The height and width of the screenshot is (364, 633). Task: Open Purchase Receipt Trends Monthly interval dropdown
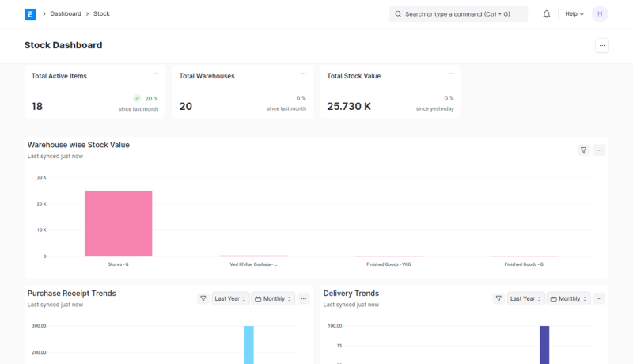tap(274, 298)
